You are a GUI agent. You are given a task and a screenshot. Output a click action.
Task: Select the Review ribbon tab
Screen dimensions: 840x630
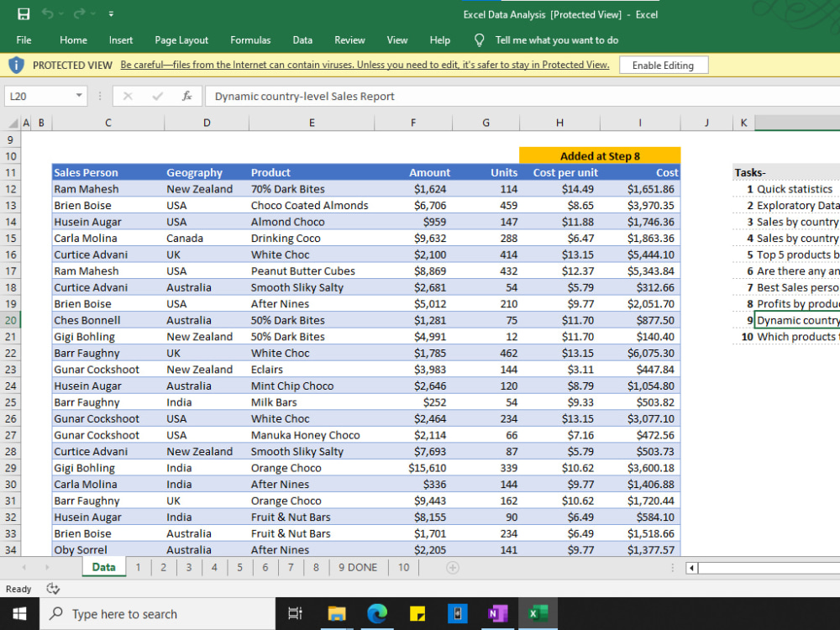(349, 39)
